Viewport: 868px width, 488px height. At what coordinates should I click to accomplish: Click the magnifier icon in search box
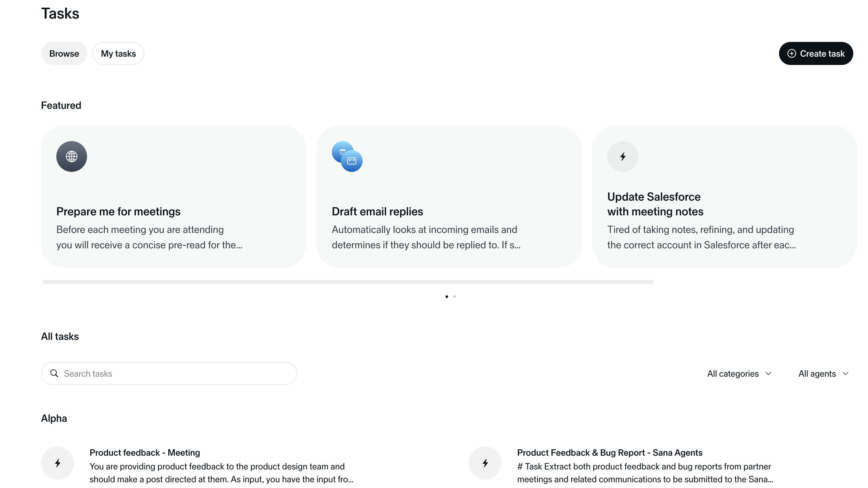click(x=54, y=373)
